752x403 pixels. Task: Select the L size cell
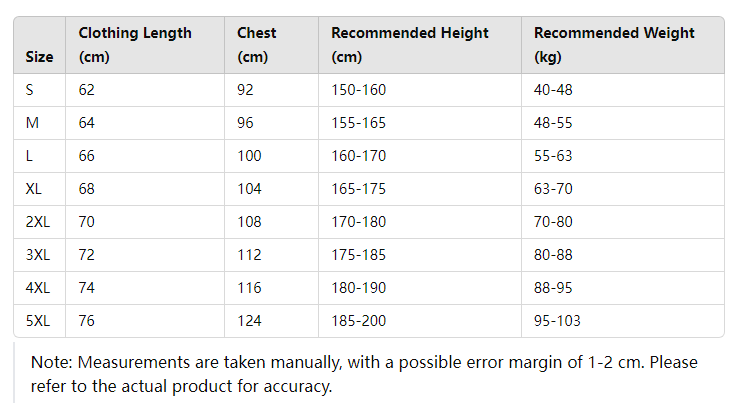(x=30, y=156)
